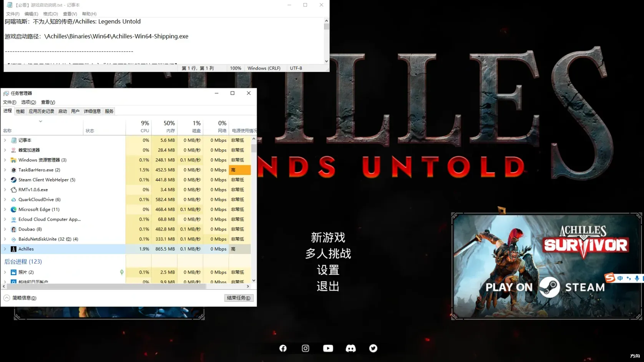The image size is (644, 362).
Task: Expand Doubao (8) process group
Action: click(5, 229)
